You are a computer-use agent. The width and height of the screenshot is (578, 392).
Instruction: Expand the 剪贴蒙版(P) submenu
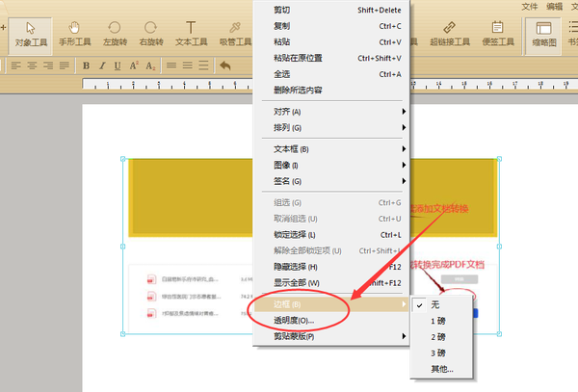coord(331,336)
